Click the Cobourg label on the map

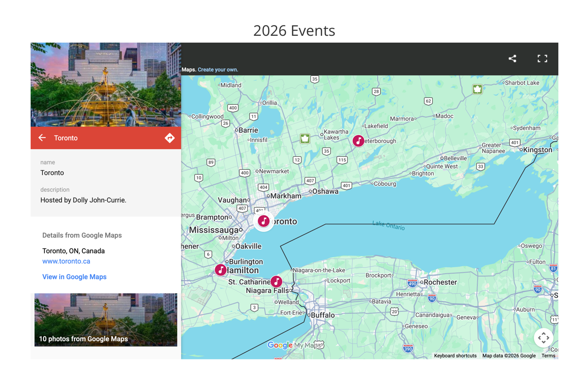(x=385, y=183)
